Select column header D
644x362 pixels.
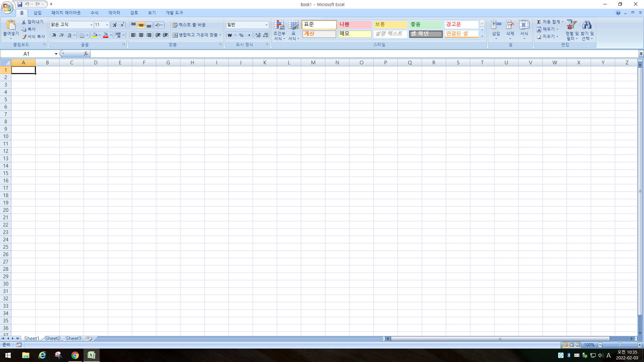[96, 63]
